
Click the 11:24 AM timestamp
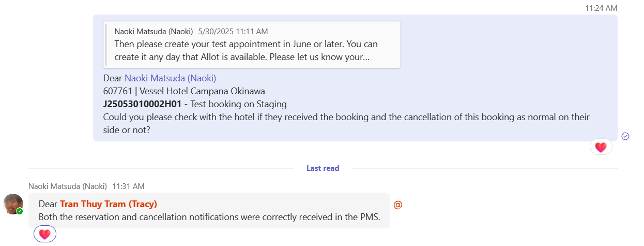click(601, 8)
